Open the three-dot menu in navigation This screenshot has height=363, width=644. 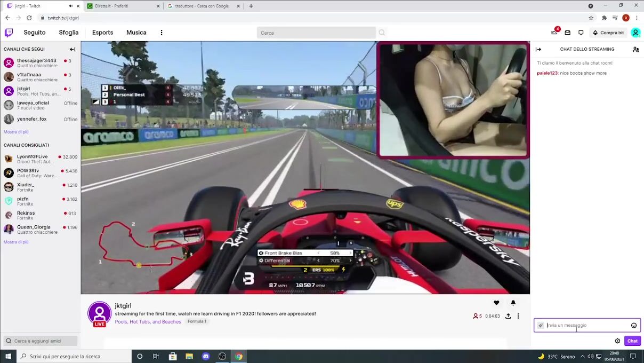(x=162, y=33)
